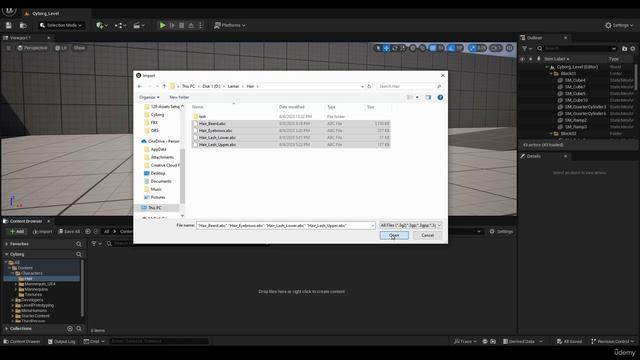Collapse the Block01 folder in Outliner
This screenshot has height=360, width=640.
point(551,73)
